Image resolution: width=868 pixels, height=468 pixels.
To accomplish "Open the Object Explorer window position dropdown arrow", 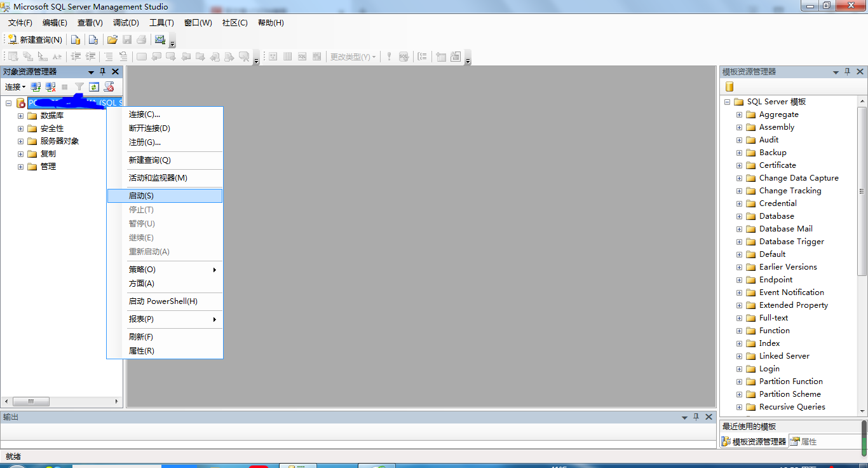I will [91, 72].
